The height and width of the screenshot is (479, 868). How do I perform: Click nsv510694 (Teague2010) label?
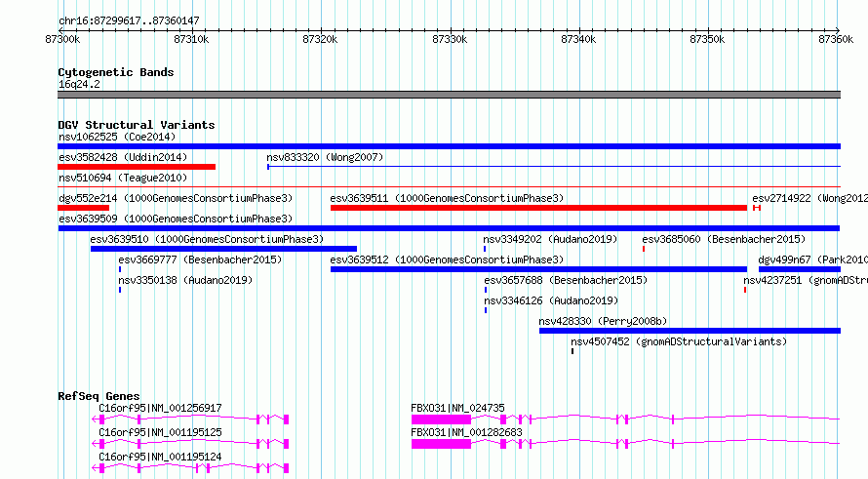click(123, 178)
